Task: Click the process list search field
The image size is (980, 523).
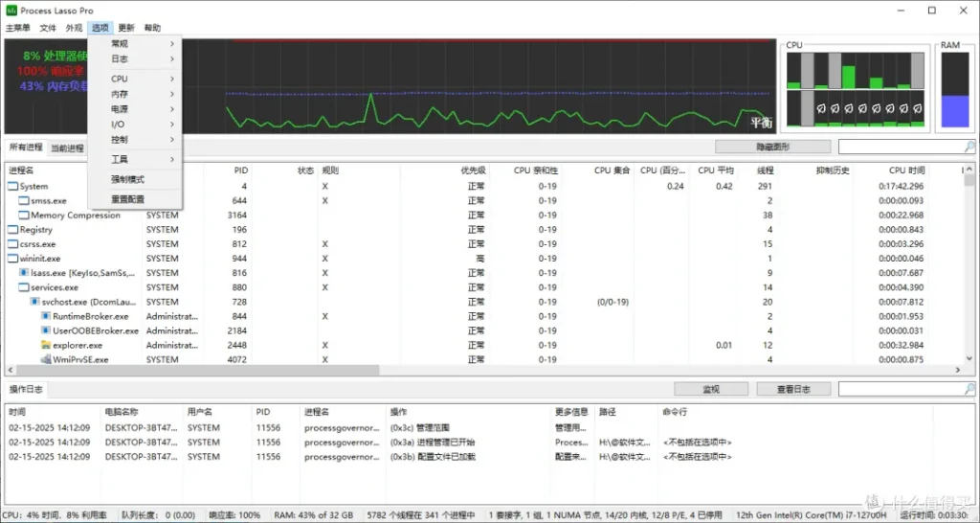Action: pos(901,147)
